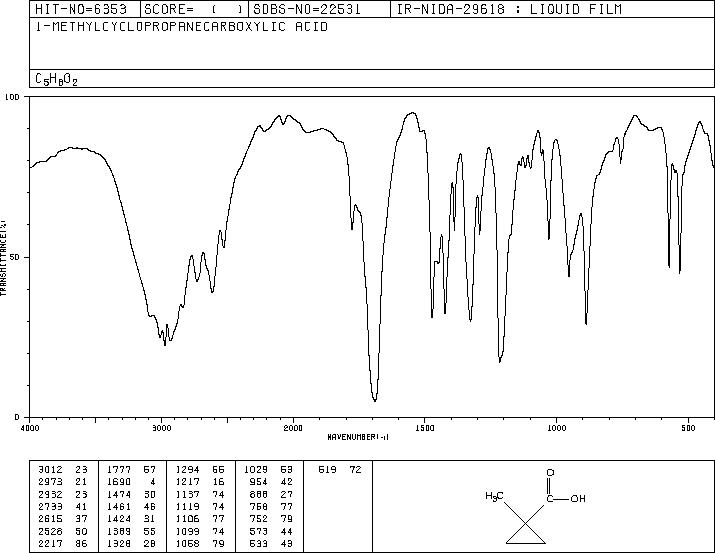Click 1029 in the peak table
The height and width of the screenshot is (553, 715).
tap(256, 470)
